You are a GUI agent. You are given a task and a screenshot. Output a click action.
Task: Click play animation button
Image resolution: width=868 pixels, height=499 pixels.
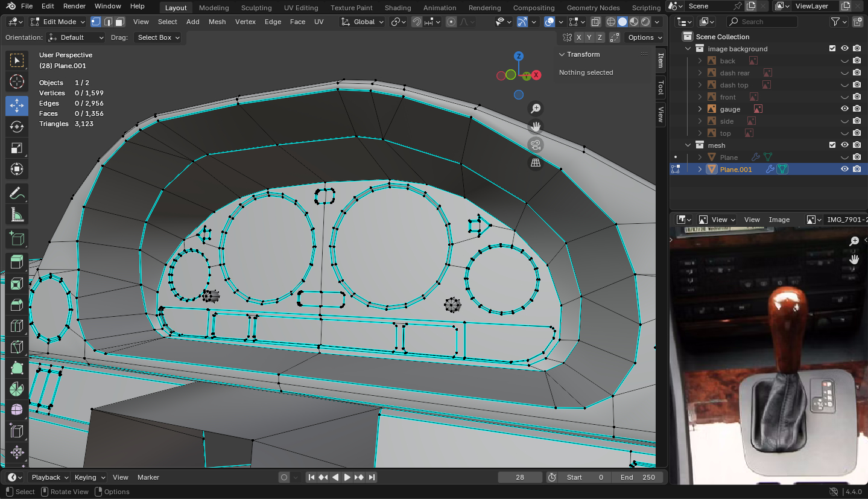(x=347, y=477)
